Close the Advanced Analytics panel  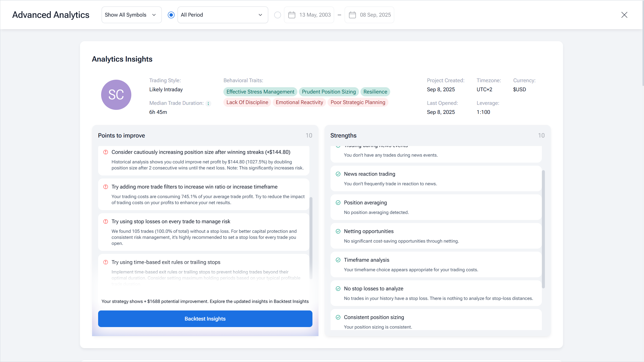(x=624, y=15)
